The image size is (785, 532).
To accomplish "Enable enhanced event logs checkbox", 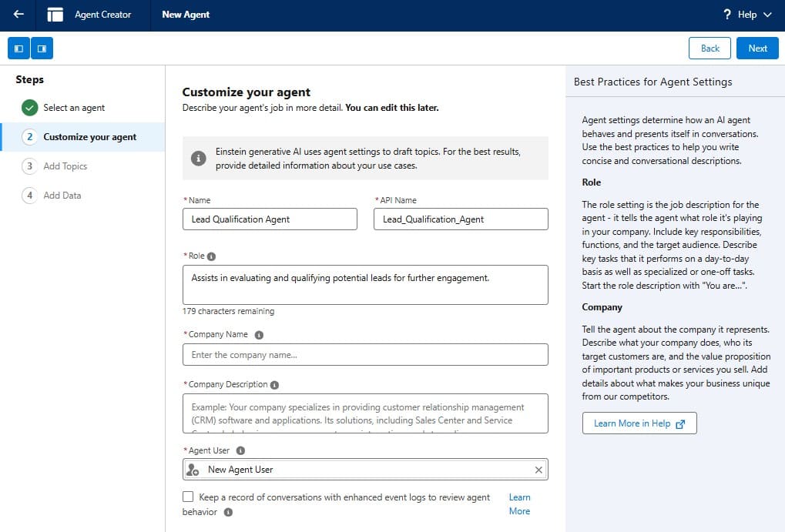I will pos(188,497).
